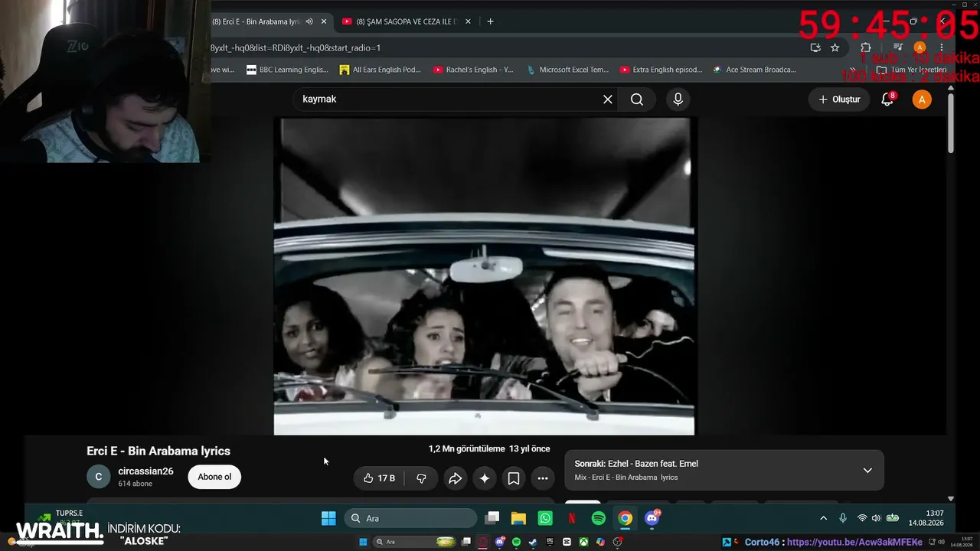This screenshot has width=980, height=551.
Task: Mute the Erci E tab audio
Action: (x=309, y=21)
